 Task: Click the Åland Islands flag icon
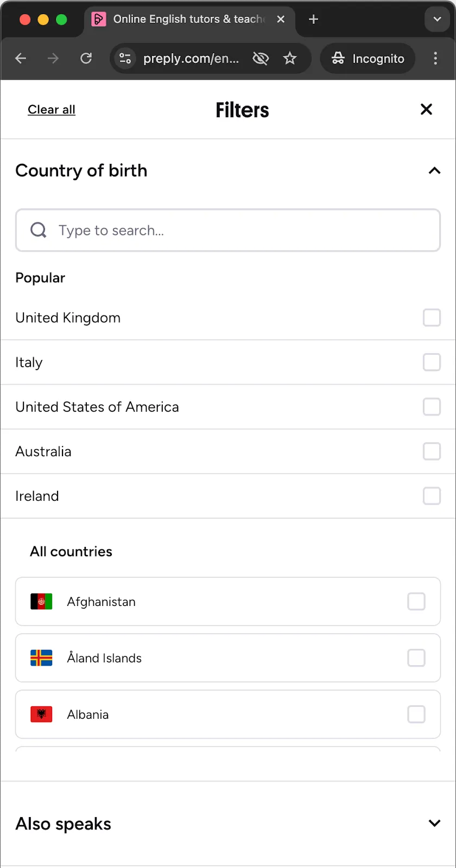coord(41,658)
